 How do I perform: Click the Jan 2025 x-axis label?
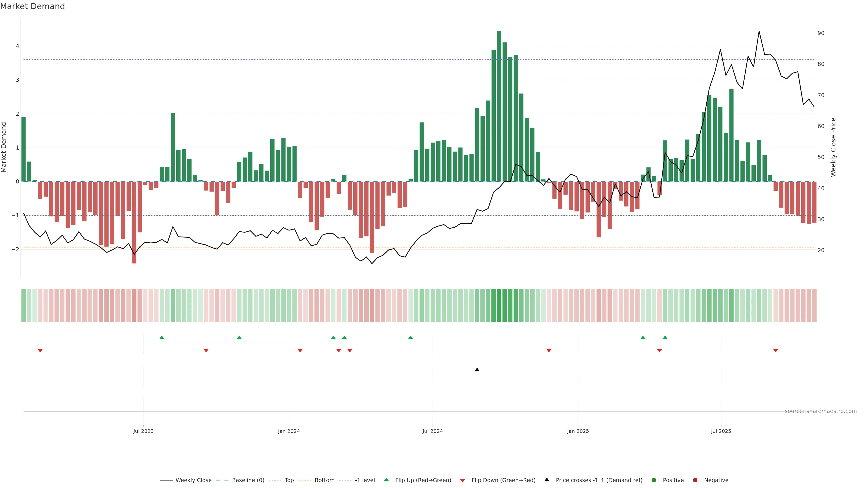coord(578,431)
